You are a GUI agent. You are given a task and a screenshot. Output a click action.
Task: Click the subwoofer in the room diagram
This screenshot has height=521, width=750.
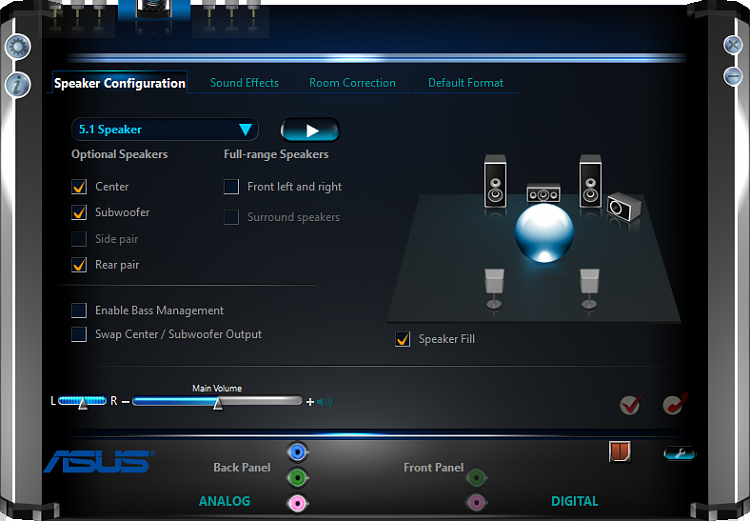624,207
